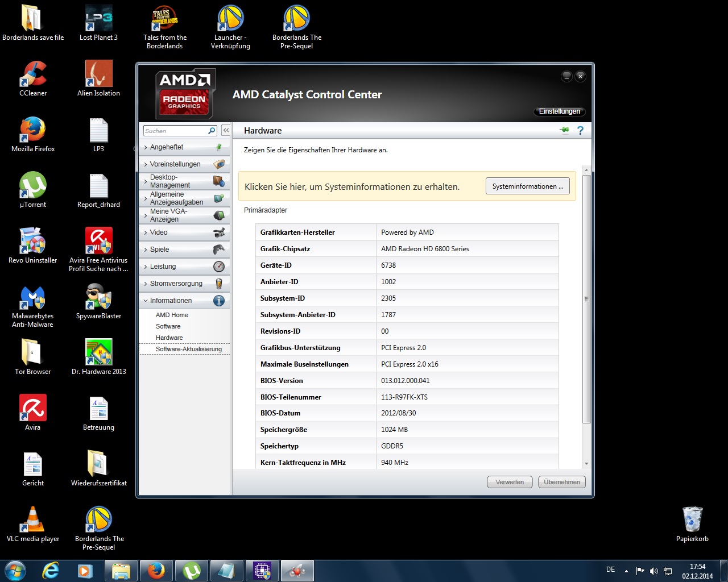Collapse the sidebar with the double-arrow button
Screen dimensions: 728x582
pos(226,131)
